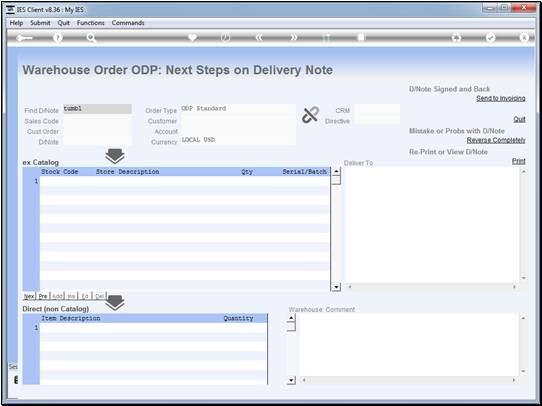The width and height of the screenshot is (542, 406).
Task: Click the Pre button under catalog grid
Action: pos(43,296)
